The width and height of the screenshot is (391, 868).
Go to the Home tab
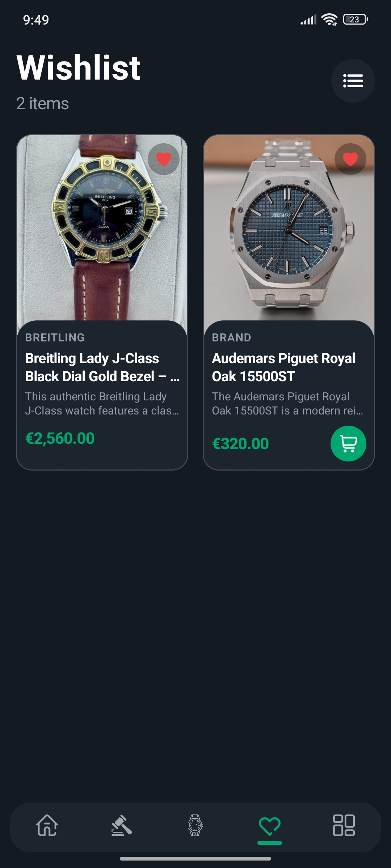point(47,825)
